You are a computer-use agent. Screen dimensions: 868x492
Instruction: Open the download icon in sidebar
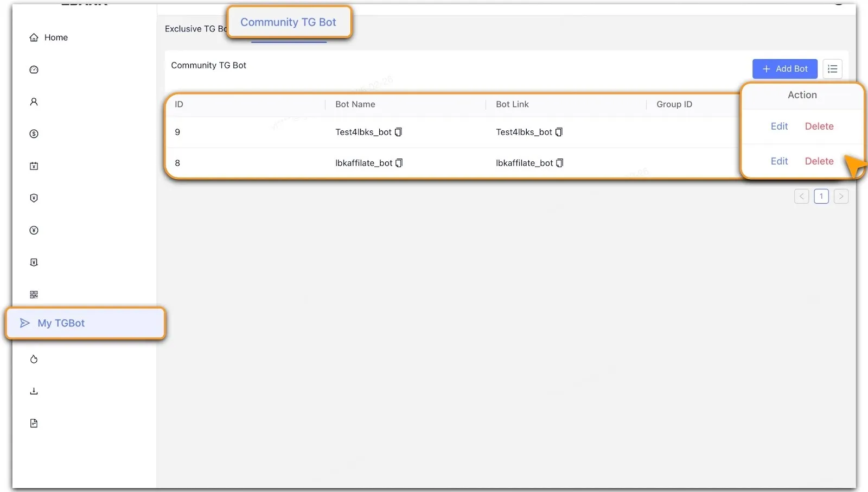34,391
